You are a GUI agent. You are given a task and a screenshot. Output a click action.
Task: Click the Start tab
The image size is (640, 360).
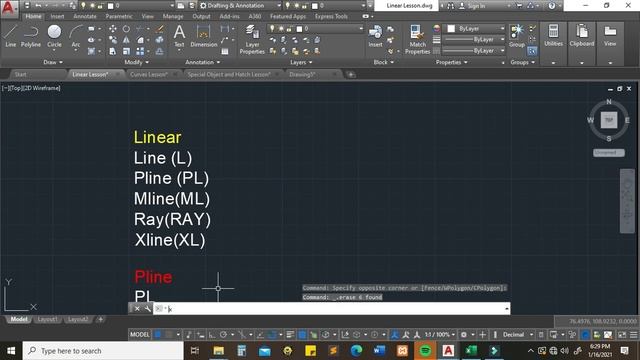[20, 74]
